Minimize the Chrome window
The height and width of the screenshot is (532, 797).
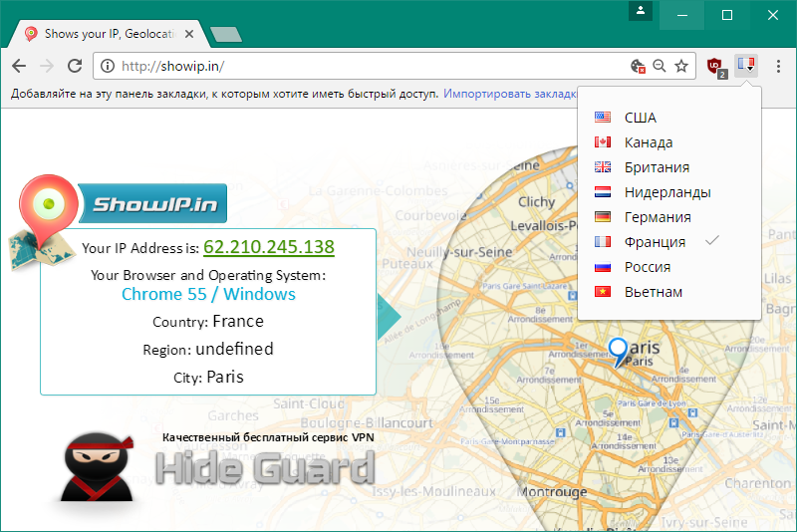[x=682, y=15]
